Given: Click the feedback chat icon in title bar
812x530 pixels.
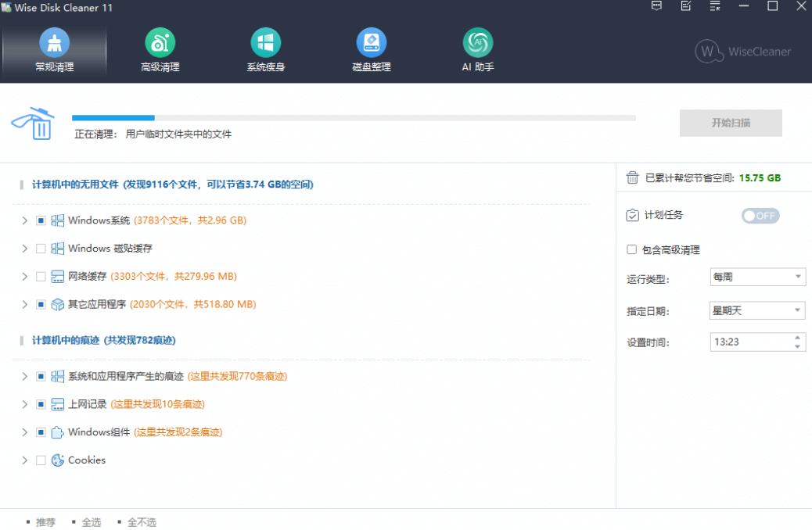Looking at the screenshot, I should pos(656,6).
